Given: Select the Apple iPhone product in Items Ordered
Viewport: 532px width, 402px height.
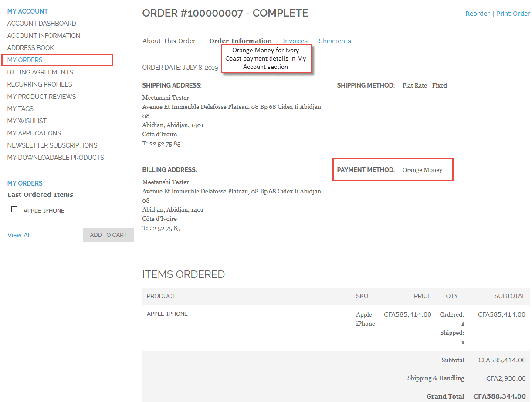Looking at the screenshot, I should click(x=167, y=314).
